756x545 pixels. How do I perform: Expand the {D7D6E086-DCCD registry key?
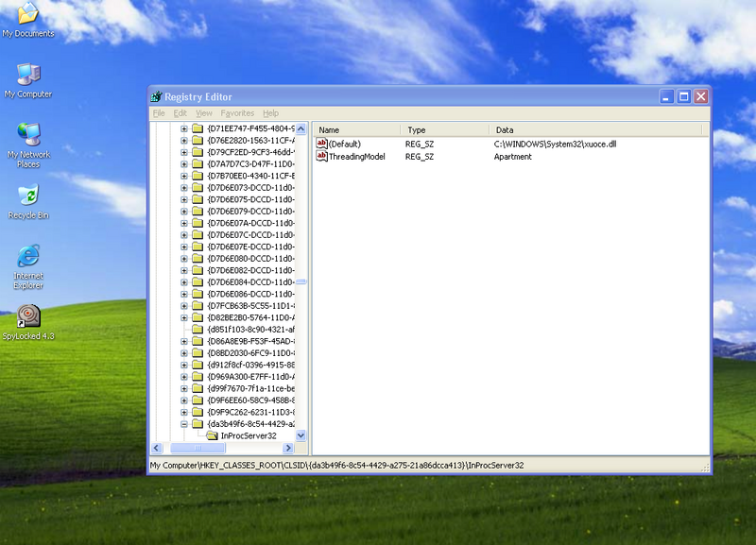tap(184, 294)
